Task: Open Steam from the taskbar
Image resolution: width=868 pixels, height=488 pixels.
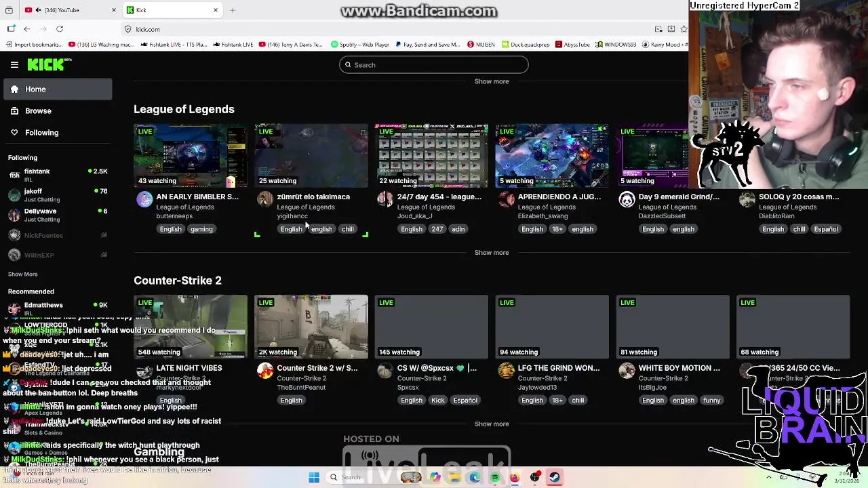Action: coord(555,477)
